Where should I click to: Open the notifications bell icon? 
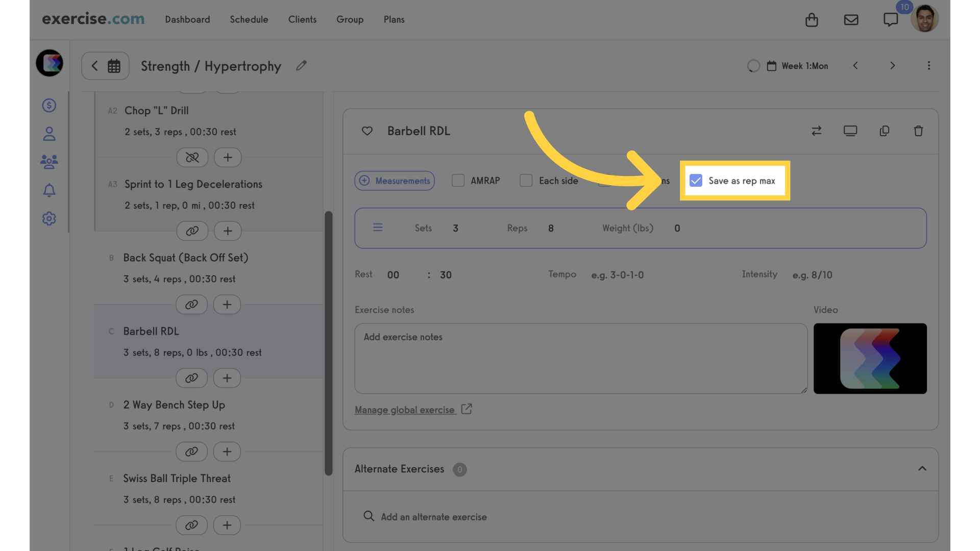coord(49,190)
